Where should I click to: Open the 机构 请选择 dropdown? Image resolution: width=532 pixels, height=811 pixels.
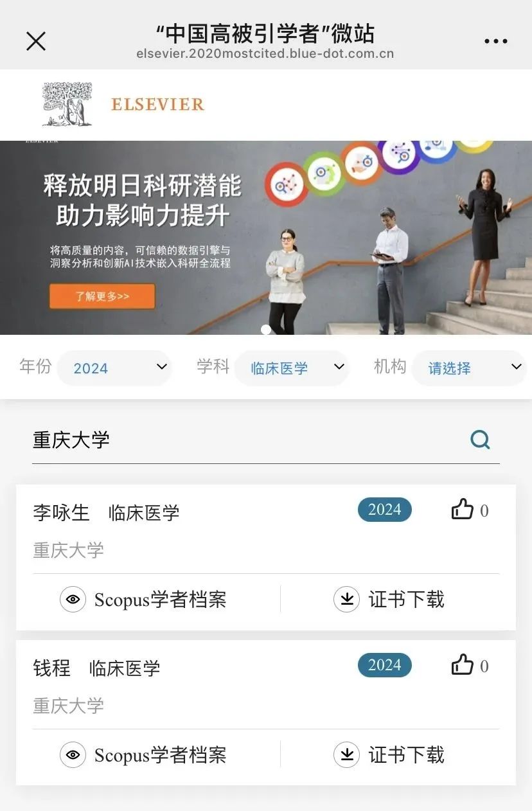pos(469,368)
